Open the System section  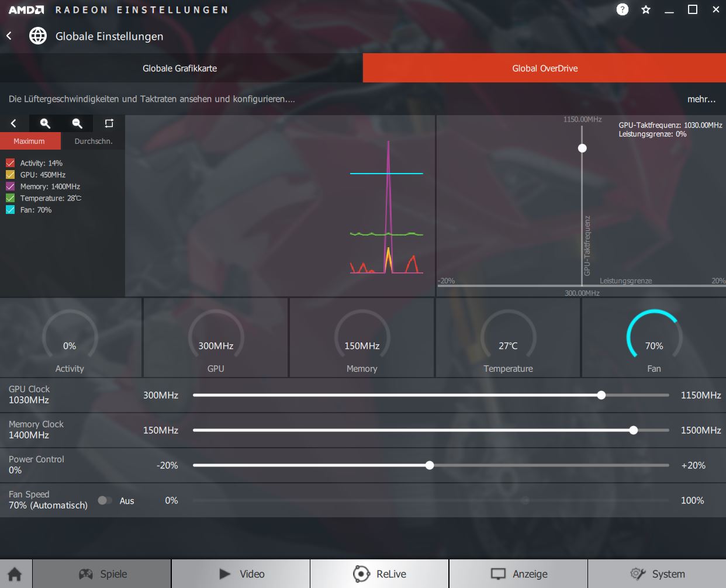[x=657, y=574]
